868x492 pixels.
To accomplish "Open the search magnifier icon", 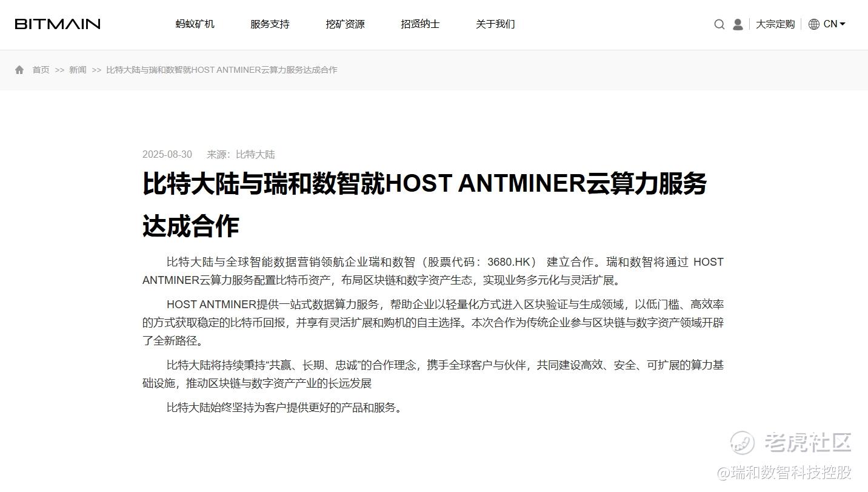I will pos(719,24).
